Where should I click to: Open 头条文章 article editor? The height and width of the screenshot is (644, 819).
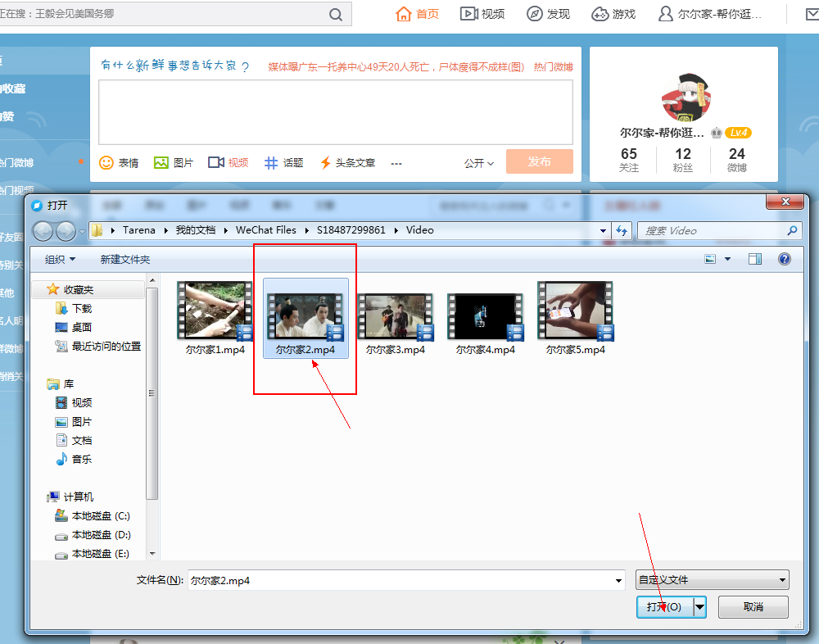(347, 162)
